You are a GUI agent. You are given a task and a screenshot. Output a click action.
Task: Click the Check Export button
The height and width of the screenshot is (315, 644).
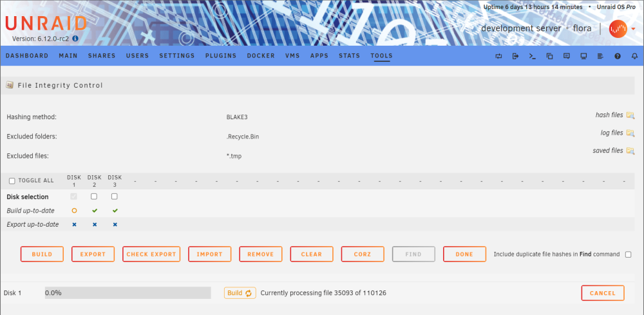151,254
